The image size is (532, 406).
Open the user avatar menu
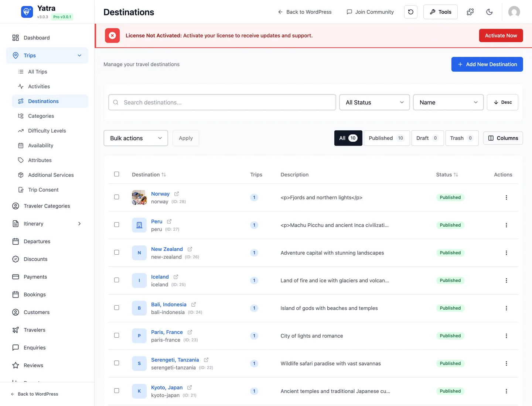tap(514, 12)
